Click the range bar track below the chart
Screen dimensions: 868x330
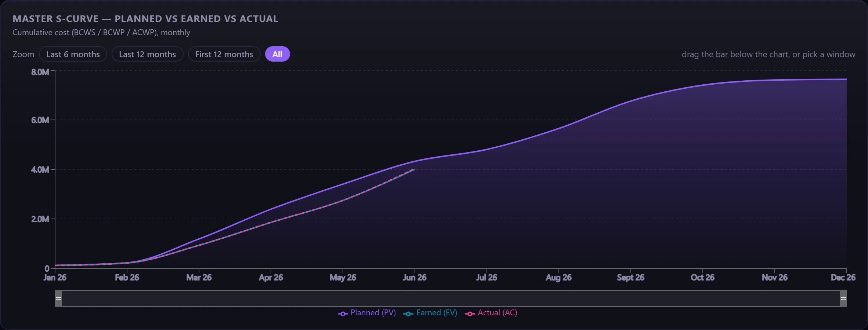point(451,298)
